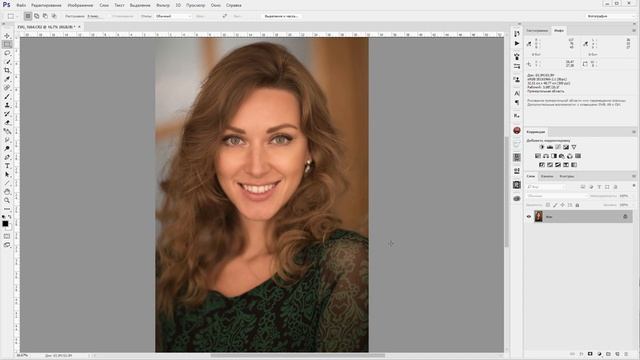Open the Стиль dropdown set to Обычный
Image resolution: width=640 pixels, height=360 pixels.
pos(173,16)
